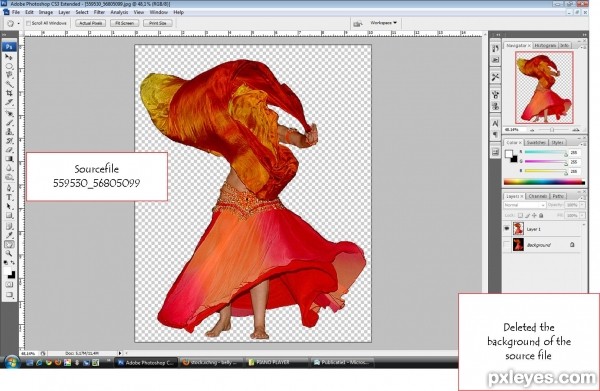Switch to the Histogram tab
The image size is (600, 391).
coord(545,46)
